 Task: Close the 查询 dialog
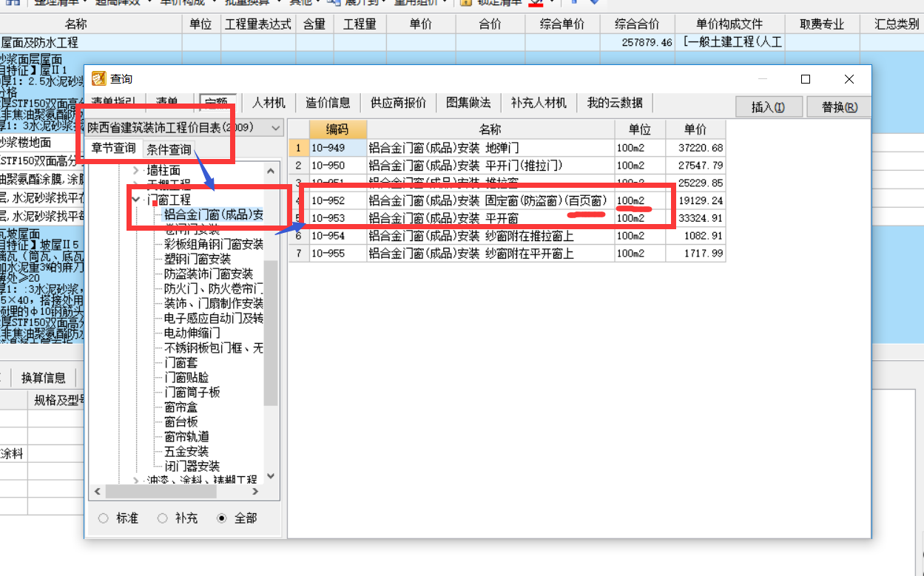849,79
